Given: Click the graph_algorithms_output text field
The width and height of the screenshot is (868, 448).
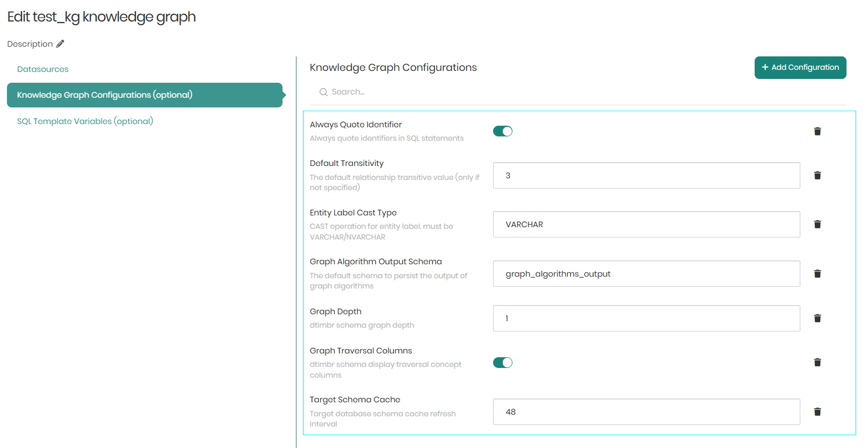Looking at the screenshot, I should point(646,274).
